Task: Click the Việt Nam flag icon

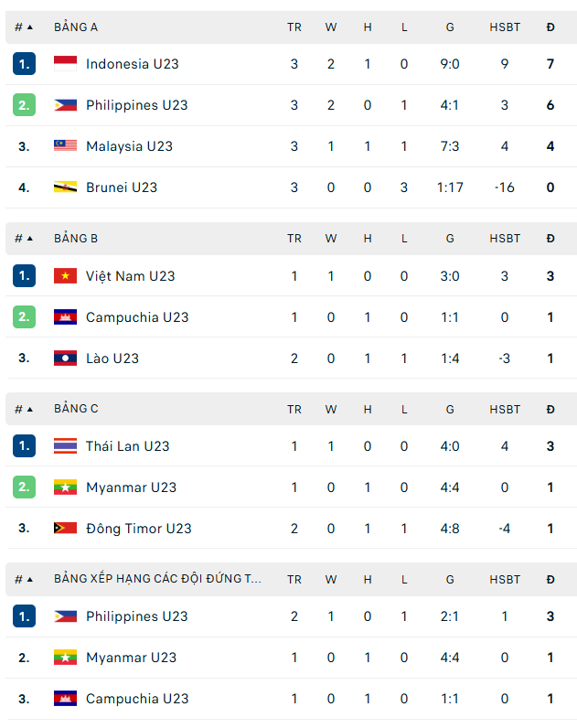Action: point(65,276)
